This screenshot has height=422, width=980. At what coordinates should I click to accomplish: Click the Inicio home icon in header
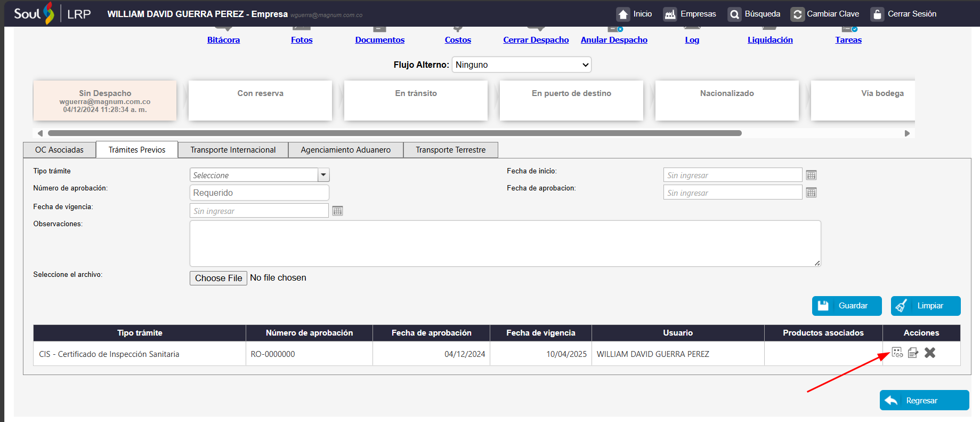(x=623, y=14)
